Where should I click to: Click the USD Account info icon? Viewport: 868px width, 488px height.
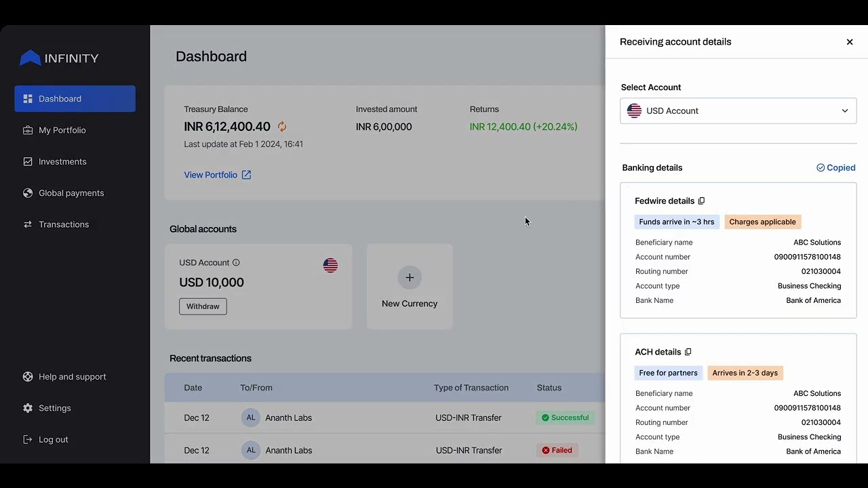click(x=236, y=262)
